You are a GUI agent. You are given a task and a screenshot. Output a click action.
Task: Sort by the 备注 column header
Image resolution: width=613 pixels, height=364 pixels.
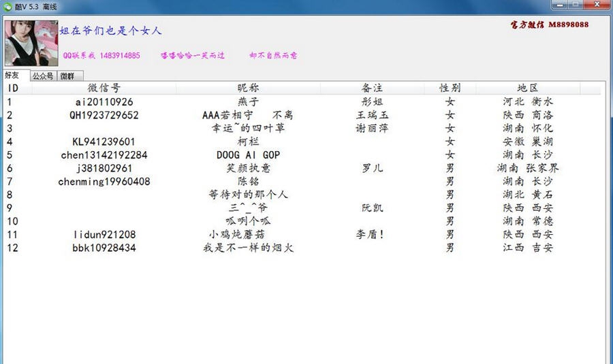[372, 88]
